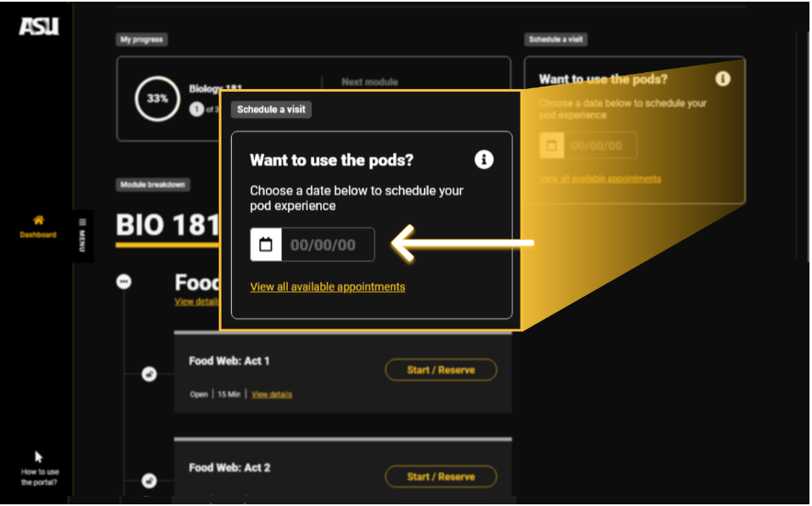
Task: Open the Dashboard home icon
Action: [38, 220]
